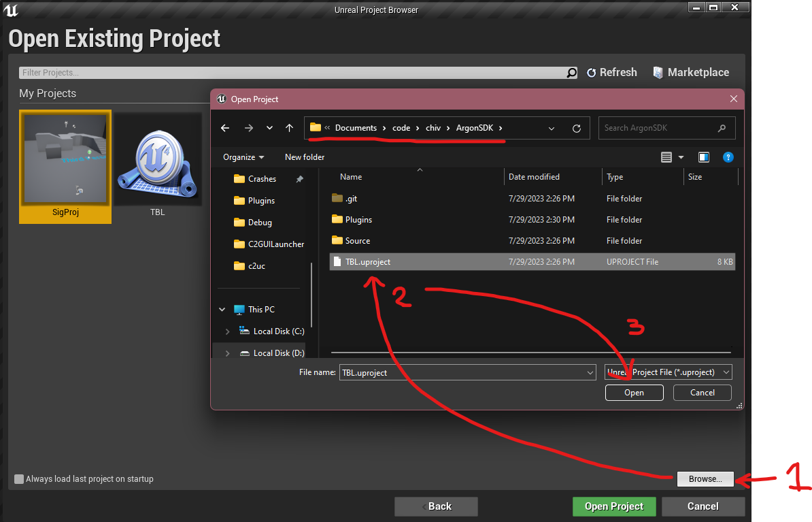
Task: Open the Marketplace link
Action: (691, 73)
